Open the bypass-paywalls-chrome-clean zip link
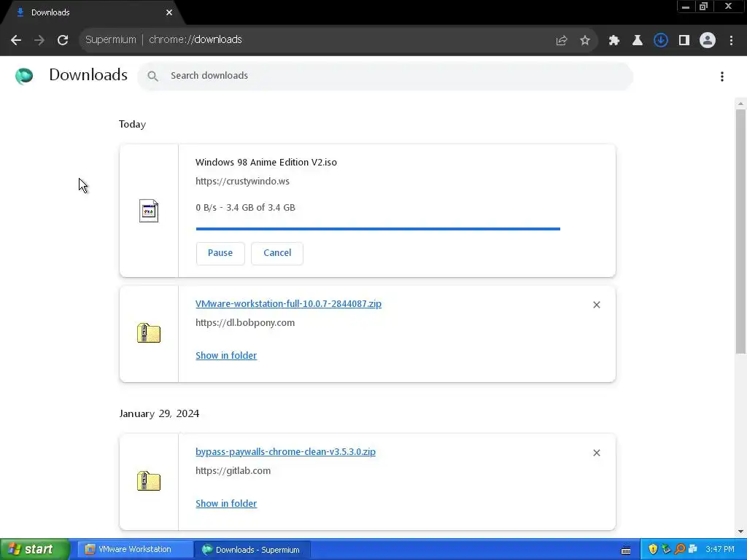Screen dimensions: 747x560 click(285, 452)
